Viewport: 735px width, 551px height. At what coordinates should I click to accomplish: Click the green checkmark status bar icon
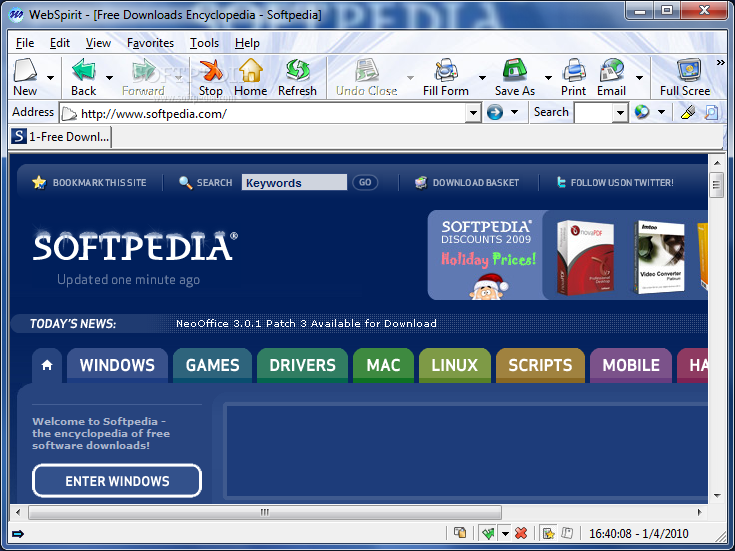(488, 533)
